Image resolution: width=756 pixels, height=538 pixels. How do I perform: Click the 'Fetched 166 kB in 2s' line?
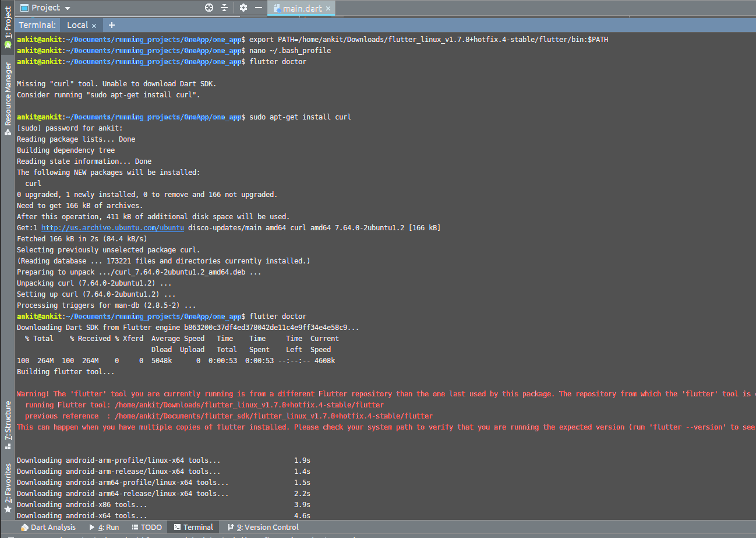point(82,239)
